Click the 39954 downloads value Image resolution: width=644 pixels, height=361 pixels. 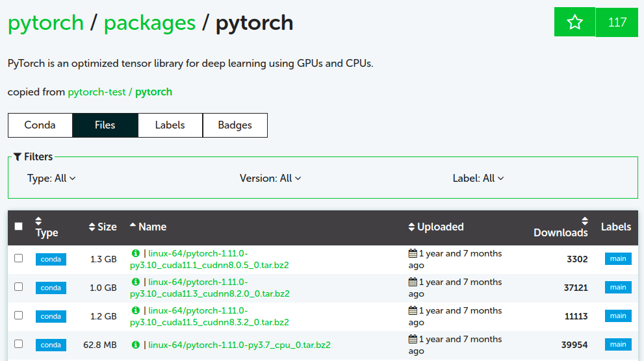[x=574, y=345]
